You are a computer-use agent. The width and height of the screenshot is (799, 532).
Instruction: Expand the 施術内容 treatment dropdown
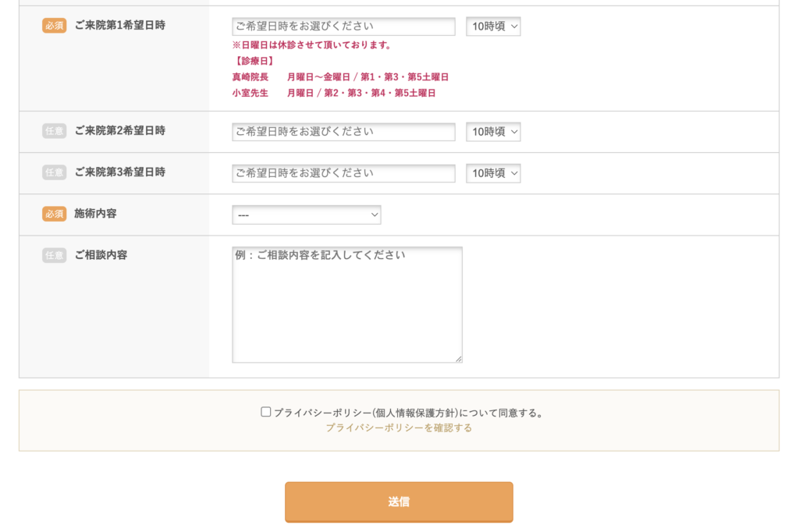tap(306, 215)
